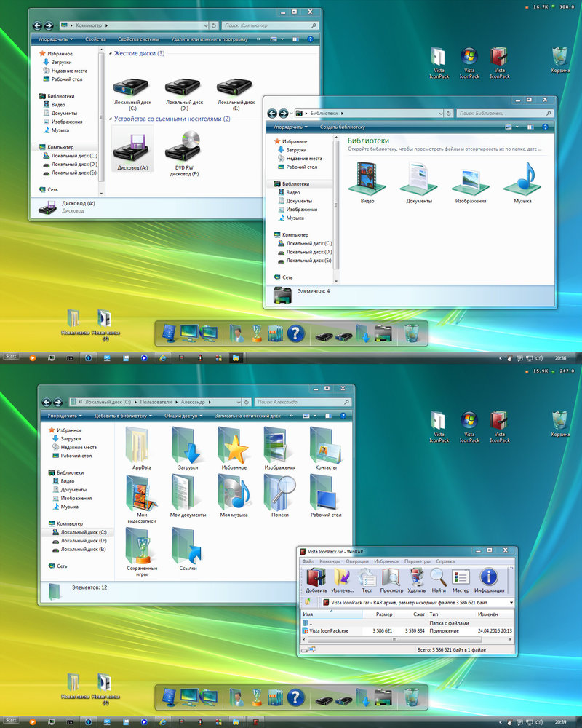This screenshot has height=728, width=582.
Task: Test the archive with the Тест icon
Action: click(x=366, y=578)
